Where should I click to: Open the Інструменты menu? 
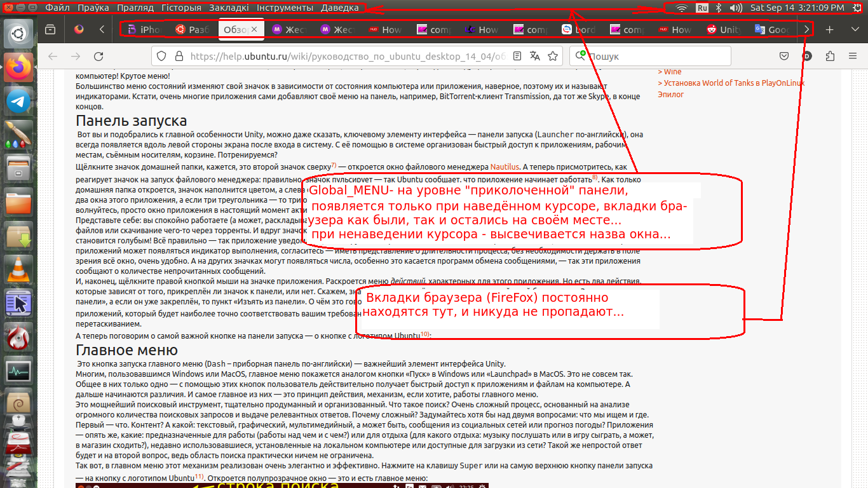coord(285,8)
